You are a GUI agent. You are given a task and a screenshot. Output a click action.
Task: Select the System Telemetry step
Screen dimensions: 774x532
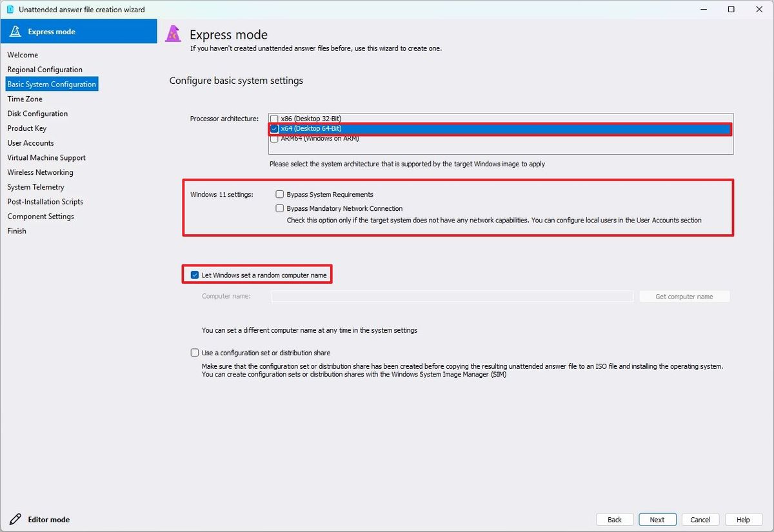click(35, 187)
